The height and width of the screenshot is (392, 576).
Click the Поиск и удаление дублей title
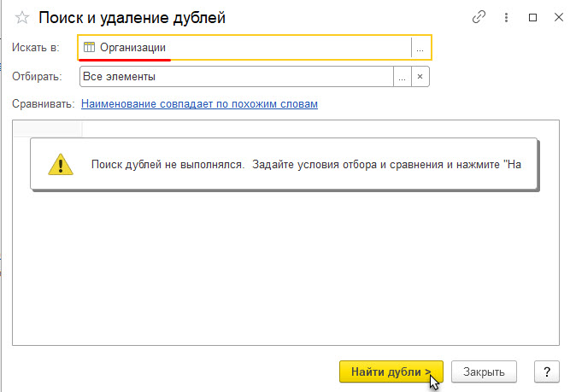point(132,18)
